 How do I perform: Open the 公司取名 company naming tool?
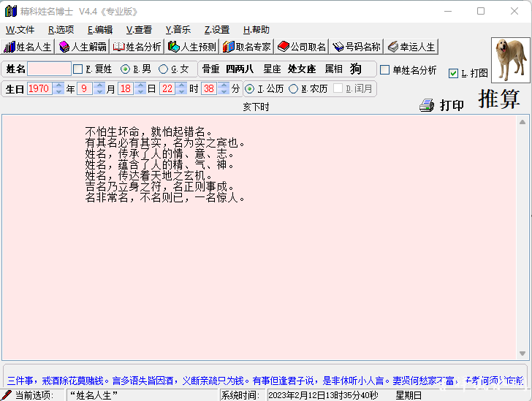pos(302,47)
